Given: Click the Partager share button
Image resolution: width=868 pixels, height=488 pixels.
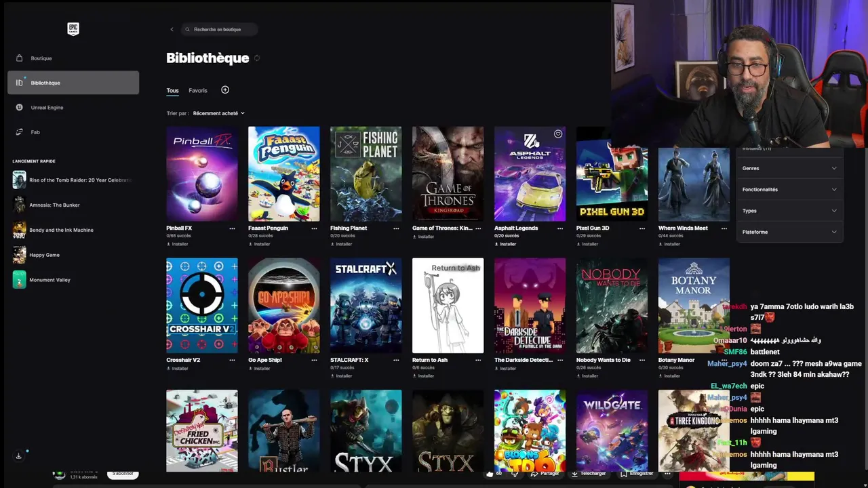Looking at the screenshot, I should pyautogui.click(x=546, y=473).
